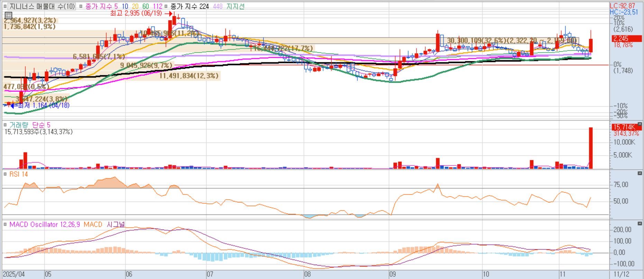
Task: Open the data table grid icon
Action: [x=8, y=15]
